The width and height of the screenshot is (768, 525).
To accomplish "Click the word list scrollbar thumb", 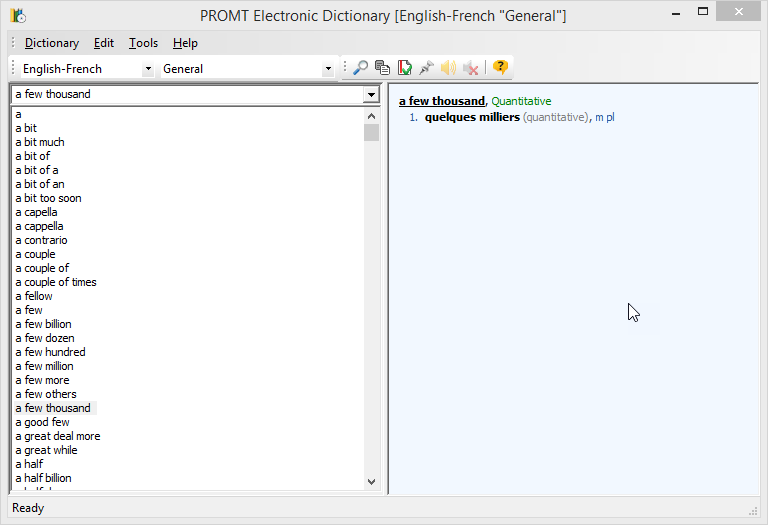I will 371,132.
